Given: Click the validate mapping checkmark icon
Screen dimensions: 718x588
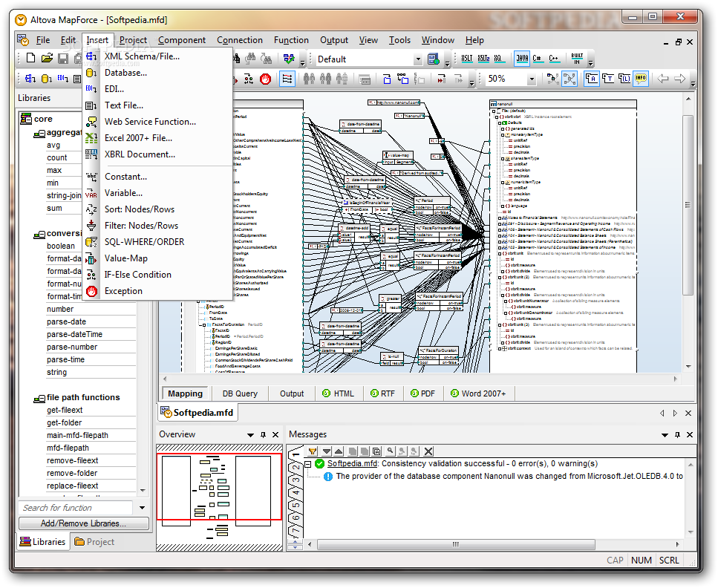Looking at the screenshot, I should pyautogui.click(x=289, y=59).
